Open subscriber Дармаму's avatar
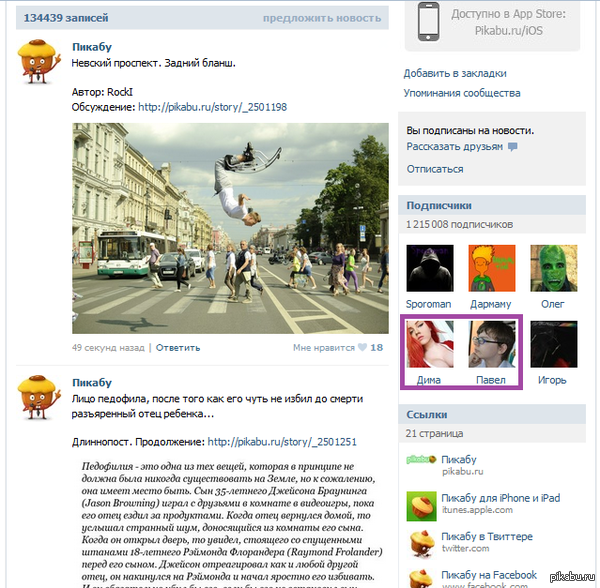The height and width of the screenshot is (588, 600). 492,268
